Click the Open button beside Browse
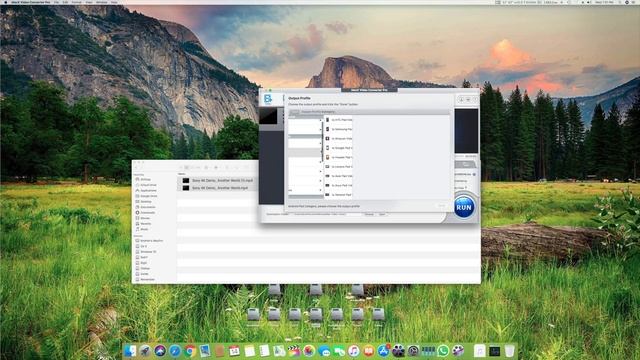The height and width of the screenshot is (360, 640). [x=382, y=214]
